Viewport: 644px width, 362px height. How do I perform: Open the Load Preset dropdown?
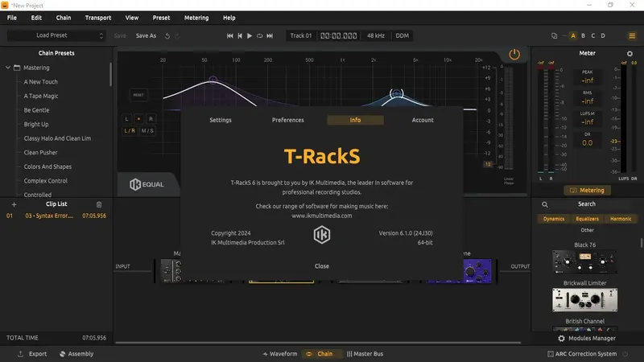coord(56,35)
